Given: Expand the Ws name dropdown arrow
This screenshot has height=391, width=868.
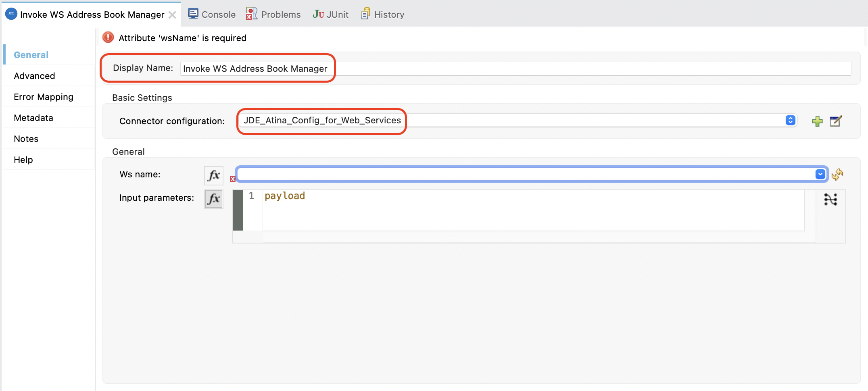Looking at the screenshot, I should tap(820, 174).
